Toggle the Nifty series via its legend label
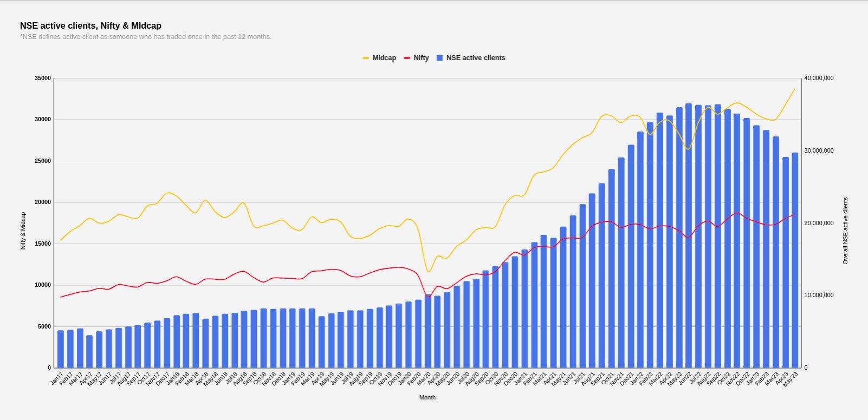Viewport: 868px width, 420px height. (x=421, y=58)
